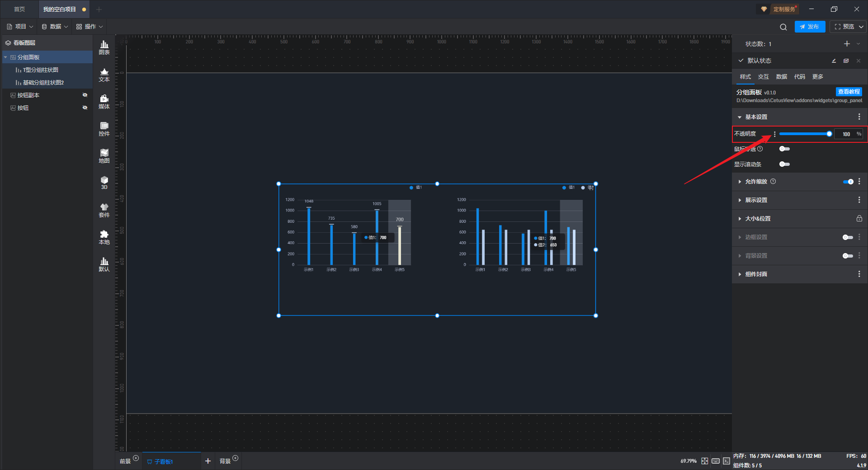Enable the 边框设置 switch
The height and width of the screenshot is (470, 868).
point(847,237)
